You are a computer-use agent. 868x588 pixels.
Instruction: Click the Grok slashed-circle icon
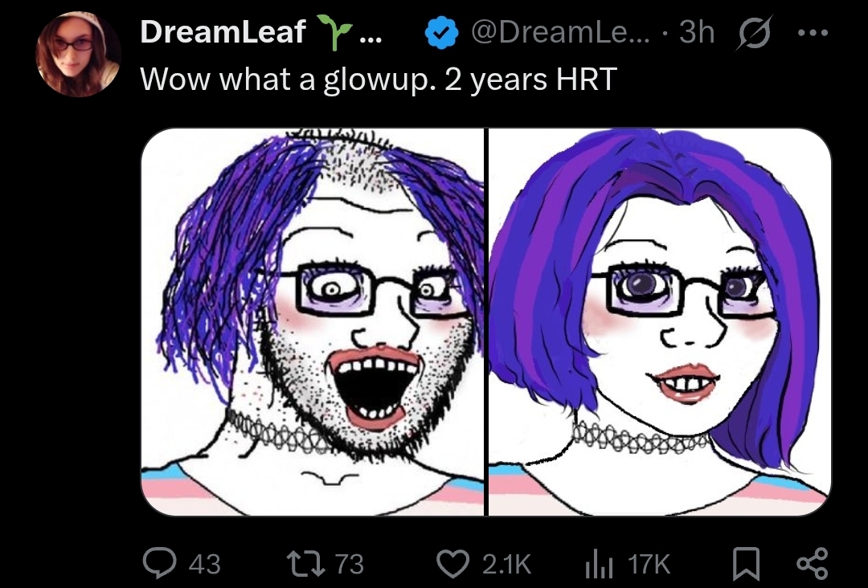(753, 33)
